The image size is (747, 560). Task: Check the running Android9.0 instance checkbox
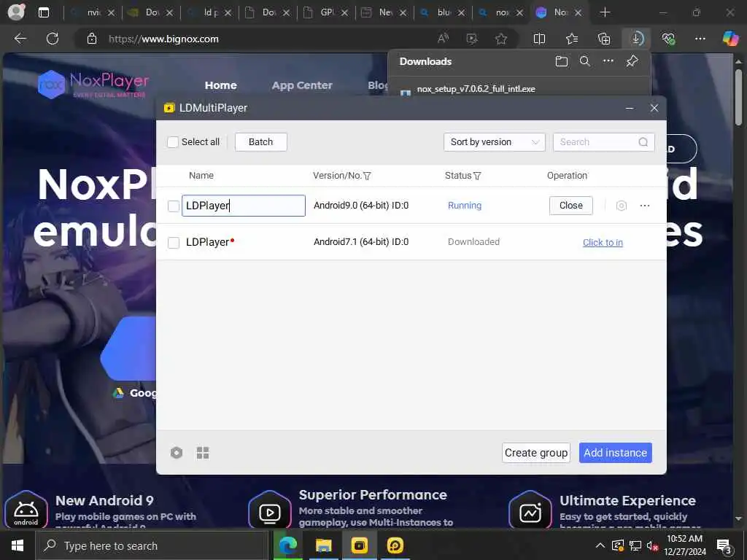click(174, 206)
